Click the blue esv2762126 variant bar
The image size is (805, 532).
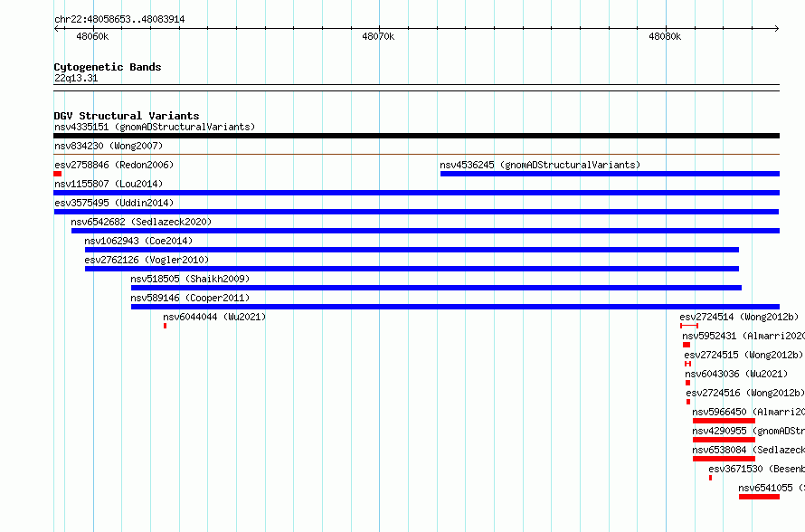tap(412, 269)
